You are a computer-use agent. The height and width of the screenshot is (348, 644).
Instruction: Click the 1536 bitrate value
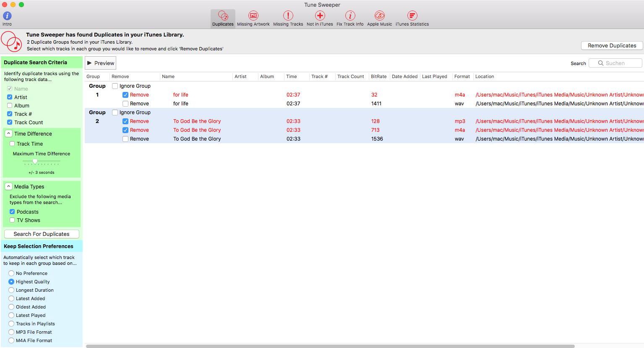[377, 139]
